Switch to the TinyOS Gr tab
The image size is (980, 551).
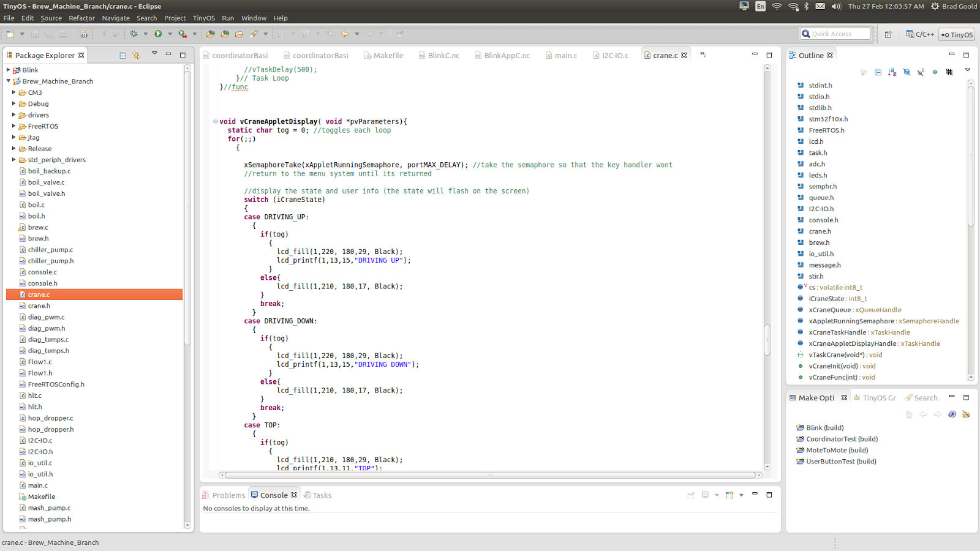[x=875, y=398]
